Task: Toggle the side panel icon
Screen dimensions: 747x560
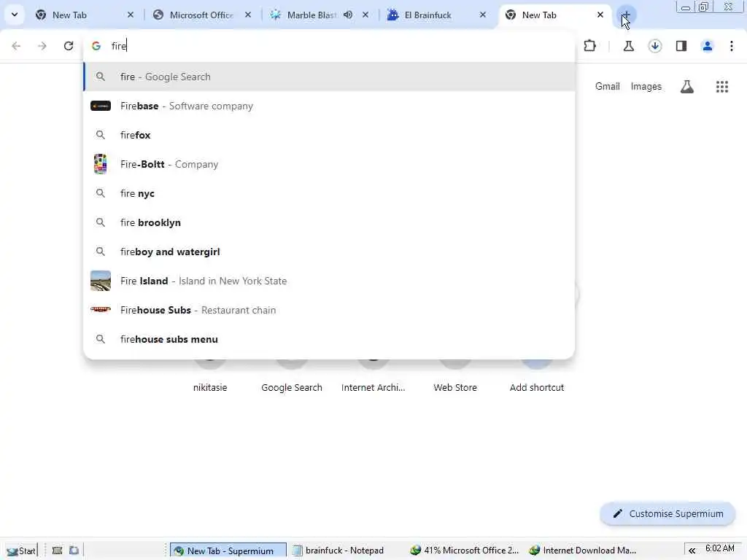Action: (681, 46)
